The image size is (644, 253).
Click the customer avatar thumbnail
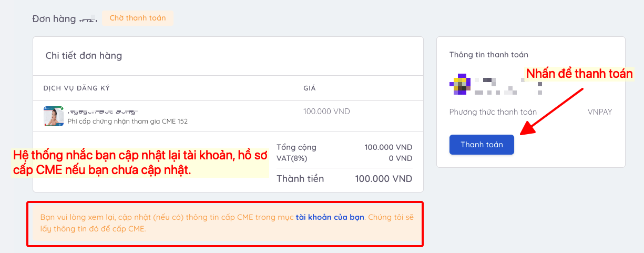tap(53, 116)
